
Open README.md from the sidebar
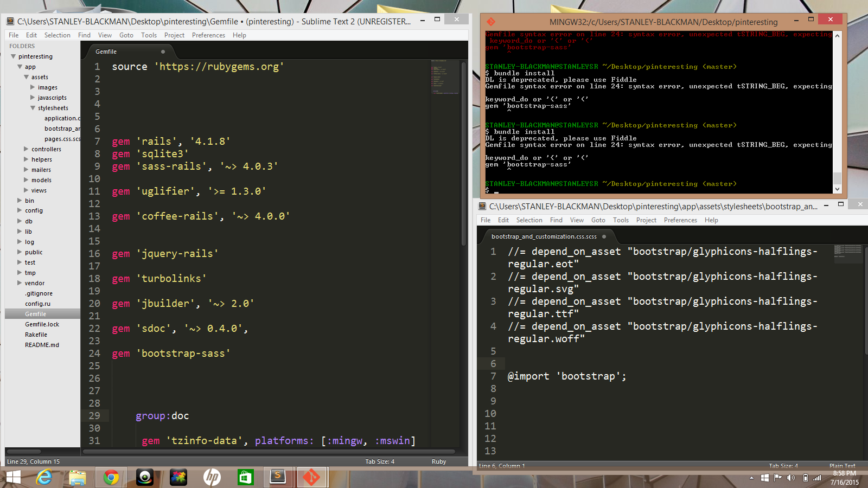42,345
